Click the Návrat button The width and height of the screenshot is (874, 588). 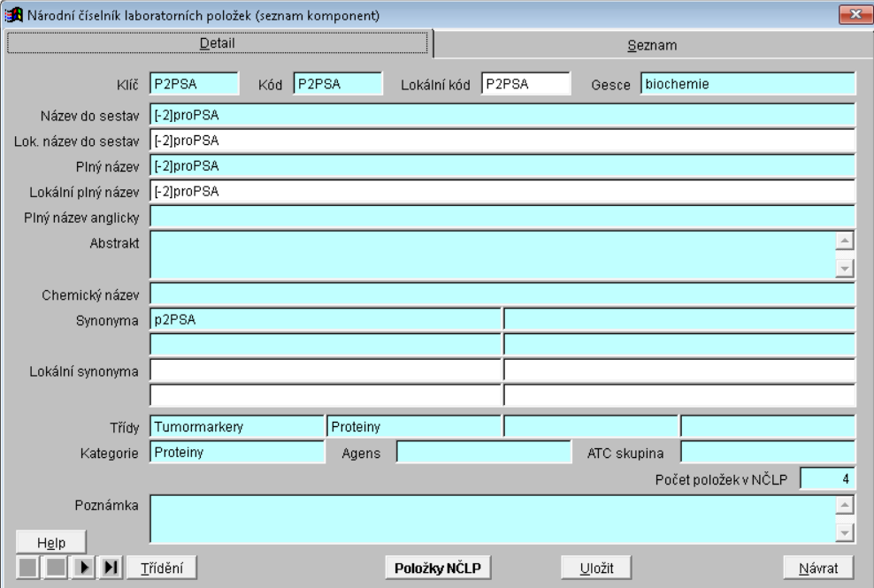click(819, 567)
